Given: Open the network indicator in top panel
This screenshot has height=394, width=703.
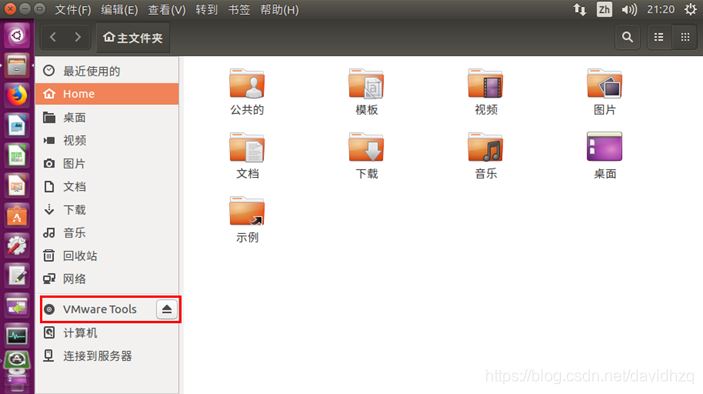Looking at the screenshot, I should pyautogui.click(x=580, y=9).
